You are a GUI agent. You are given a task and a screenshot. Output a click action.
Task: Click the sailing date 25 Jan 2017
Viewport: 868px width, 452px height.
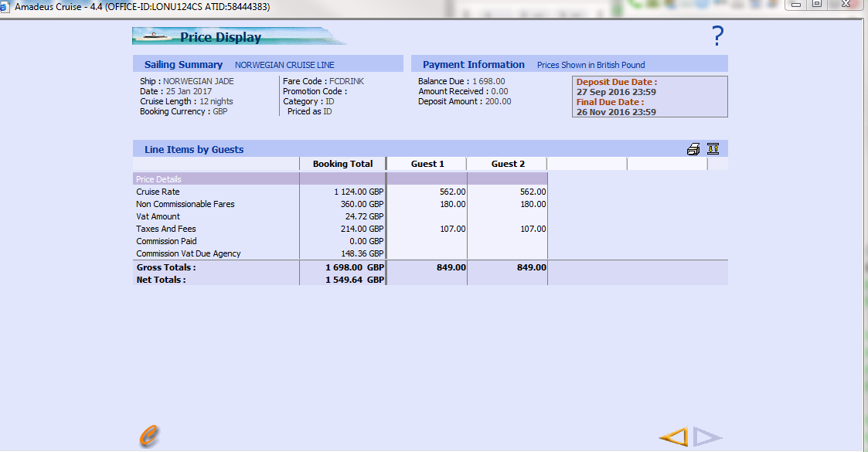(x=189, y=91)
